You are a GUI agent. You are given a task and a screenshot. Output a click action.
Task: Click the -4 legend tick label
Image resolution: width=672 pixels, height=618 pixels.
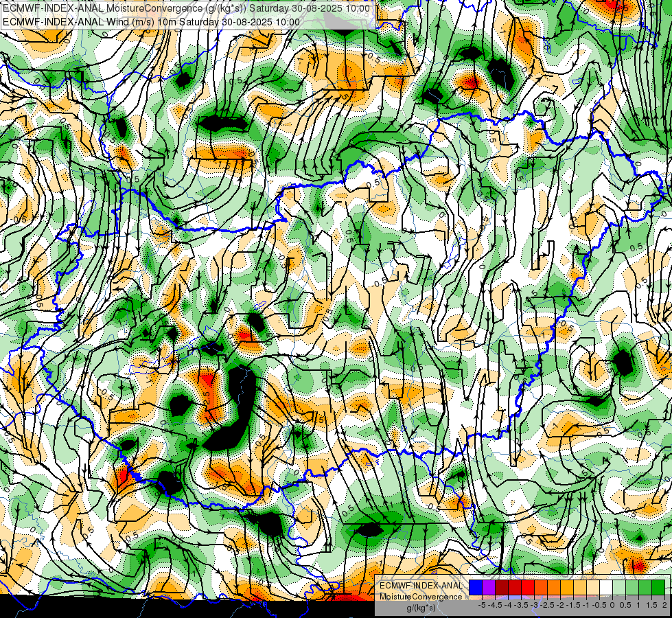(x=508, y=605)
